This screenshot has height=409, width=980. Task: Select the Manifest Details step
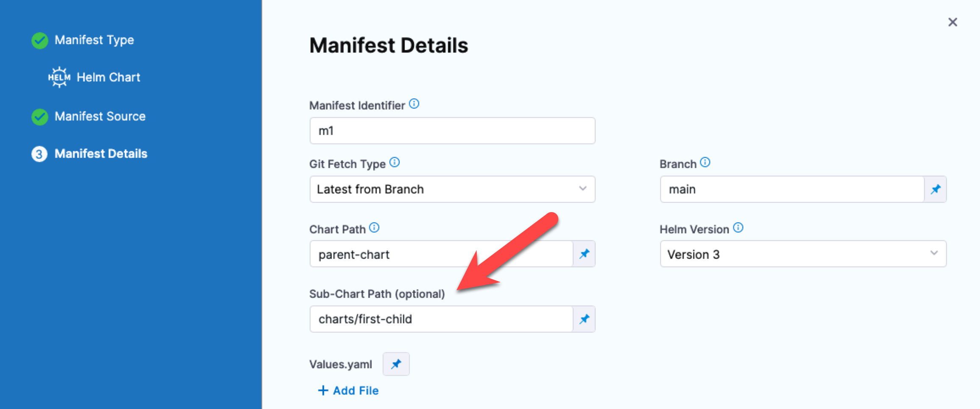point(101,154)
